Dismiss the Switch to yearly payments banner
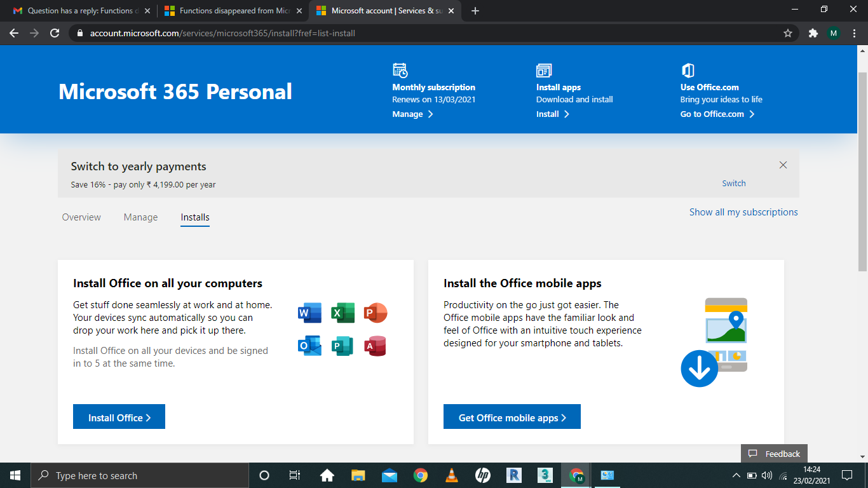This screenshot has width=868, height=488. click(783, 165)
